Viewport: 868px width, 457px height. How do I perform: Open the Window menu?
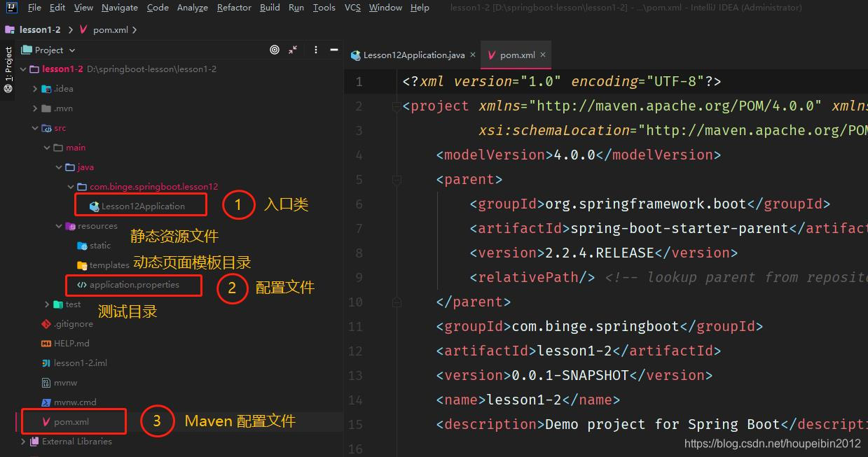[385, 8]
